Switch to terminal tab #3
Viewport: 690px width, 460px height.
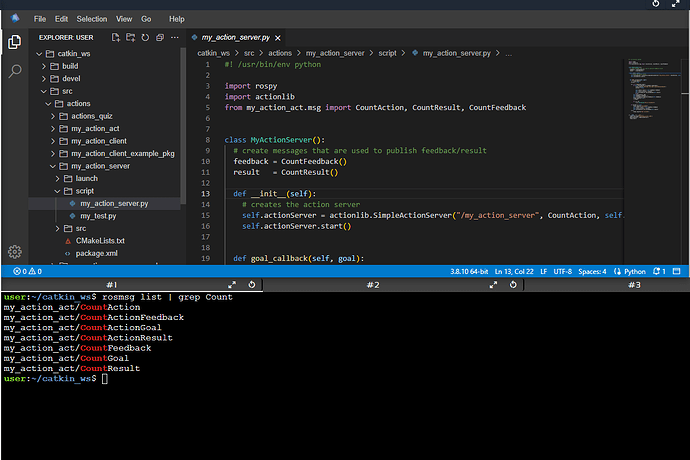coord(634,285)
